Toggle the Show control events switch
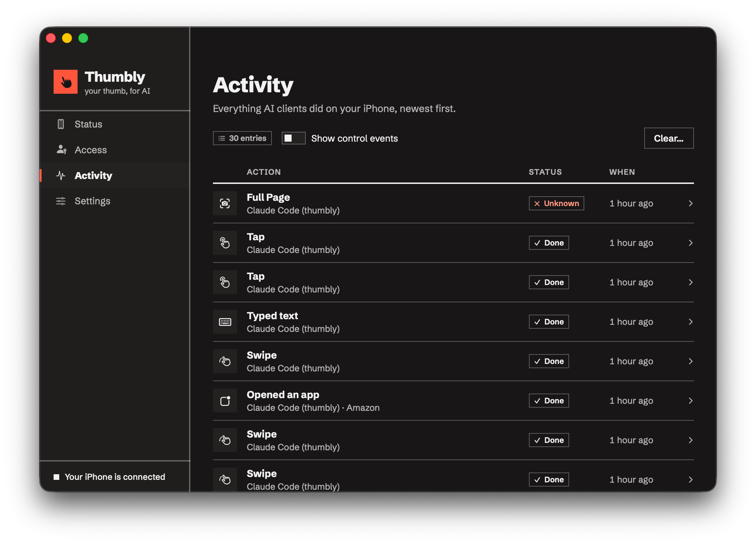Image resolution: width=756 pixels, height=544 pixels. click(x=293, y=138)
